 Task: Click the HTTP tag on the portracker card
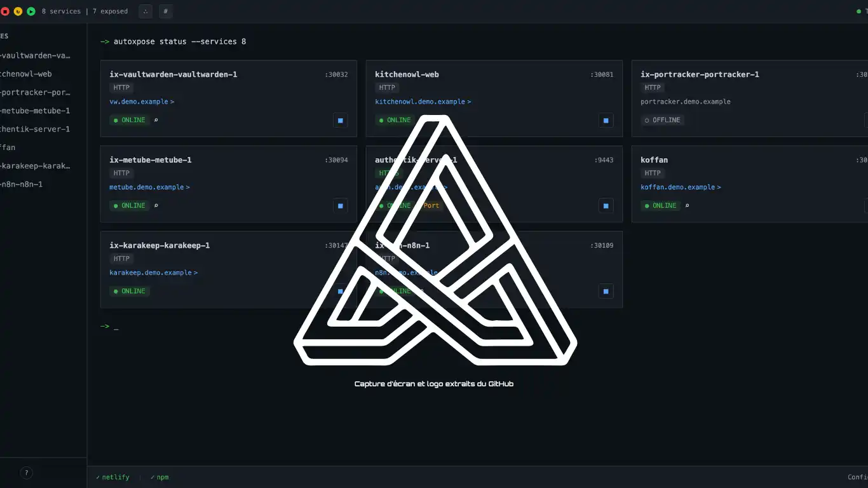click(653, 88)
